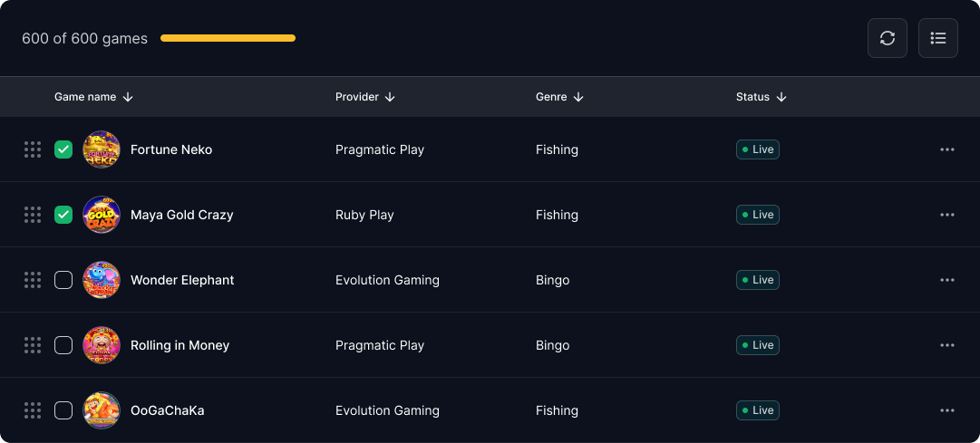Sort the table by Provider
The height and width of the screenshot is (443, 980).
390,97
